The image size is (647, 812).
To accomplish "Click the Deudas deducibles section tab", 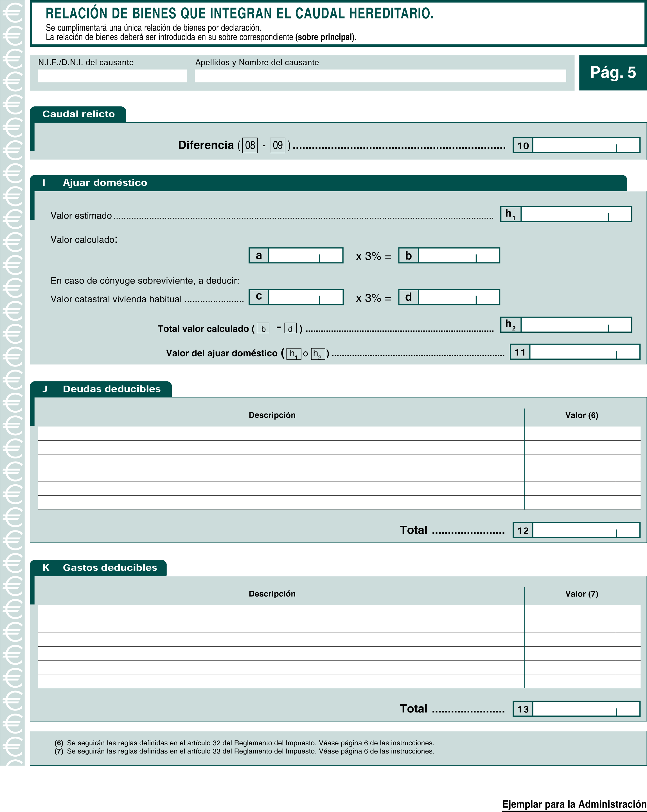I will [x=101, y=389].
